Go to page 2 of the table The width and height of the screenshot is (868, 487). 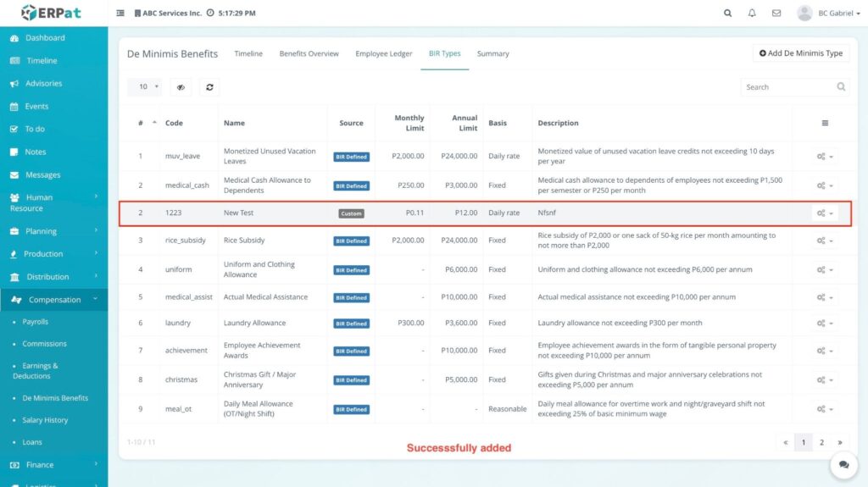(821, 442)
